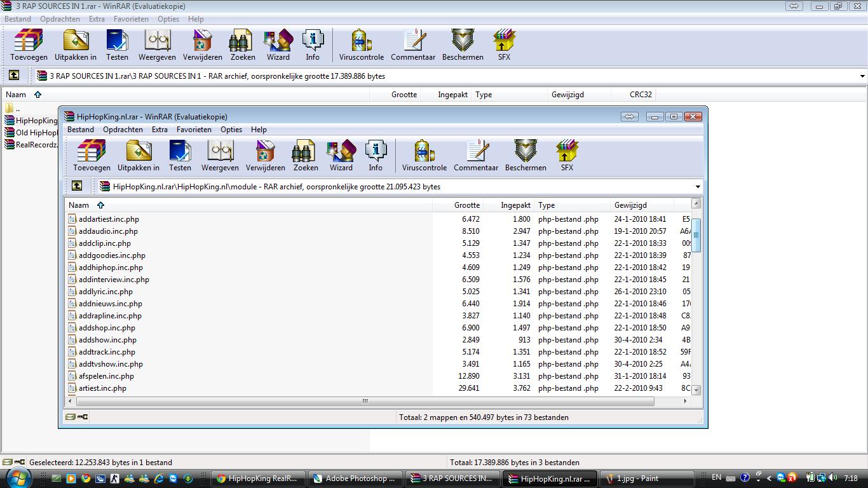Open Favorieten menu in HipHopKing.nl.rar window

[x=194, y=129]
